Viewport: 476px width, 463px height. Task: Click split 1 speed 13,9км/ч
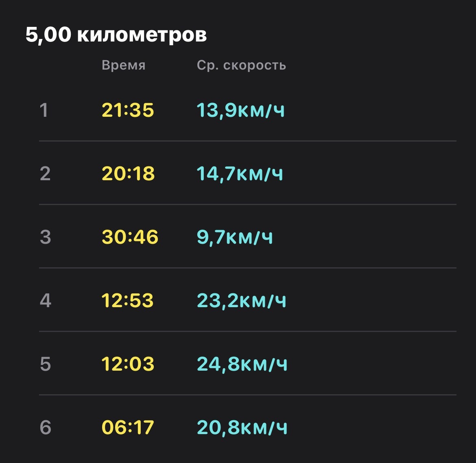click(x=241, y=110)
